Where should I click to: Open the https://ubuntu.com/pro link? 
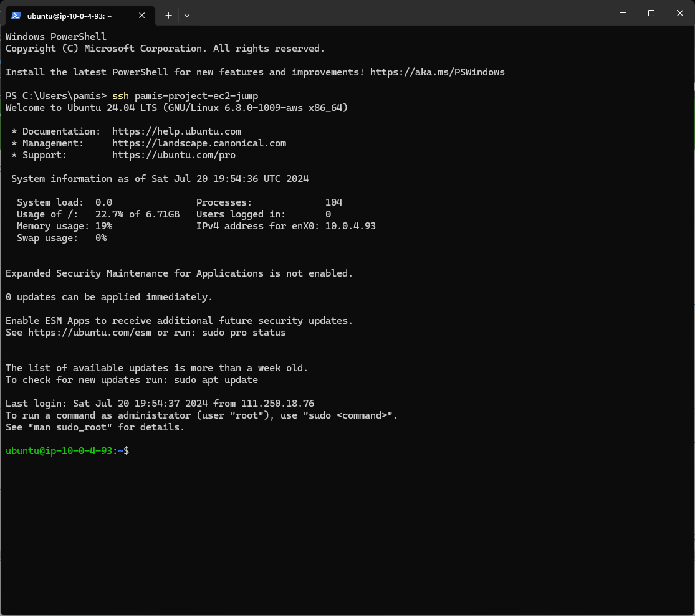[x=174, y=155]
